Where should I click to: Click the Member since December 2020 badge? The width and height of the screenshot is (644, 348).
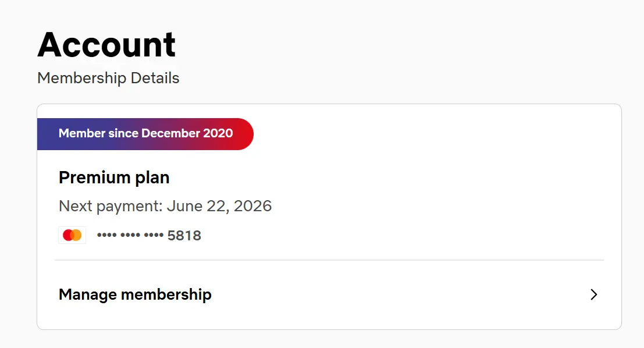145,134
